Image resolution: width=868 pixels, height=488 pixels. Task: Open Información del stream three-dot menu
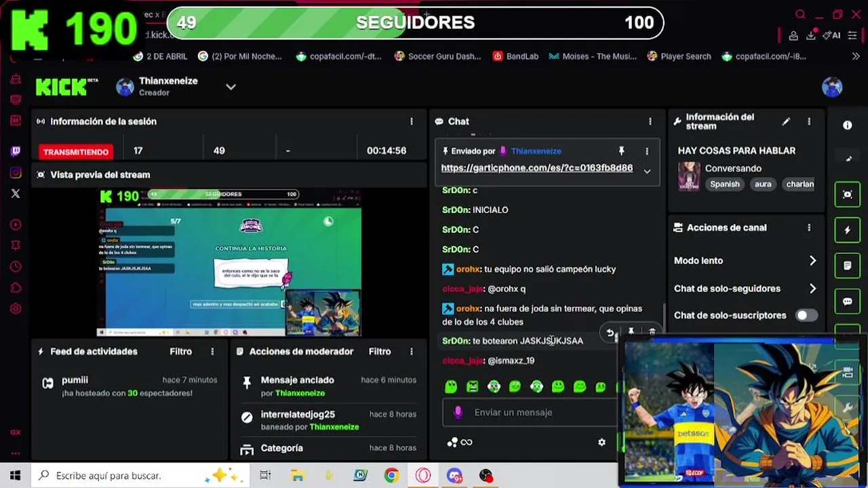click(808, 121)
